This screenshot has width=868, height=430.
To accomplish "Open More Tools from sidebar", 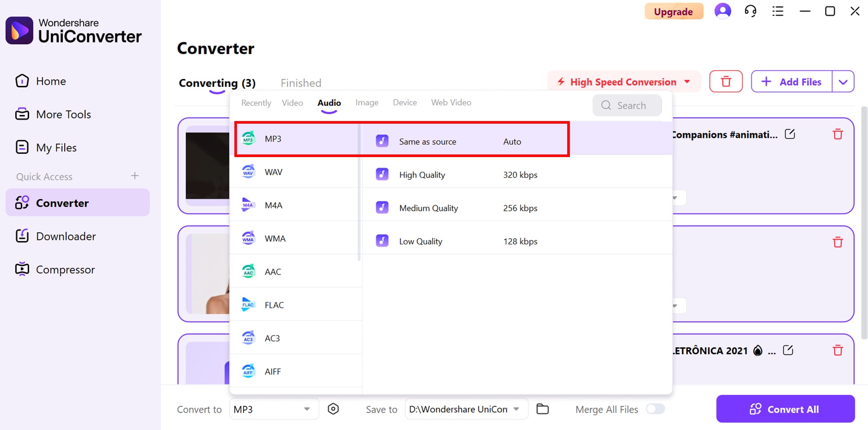I will 53,115.
